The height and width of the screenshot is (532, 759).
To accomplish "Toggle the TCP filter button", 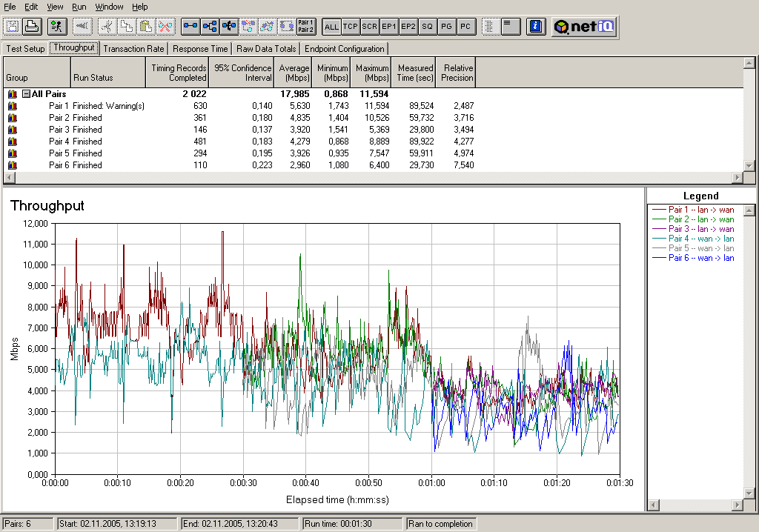I will coord(351,27).
